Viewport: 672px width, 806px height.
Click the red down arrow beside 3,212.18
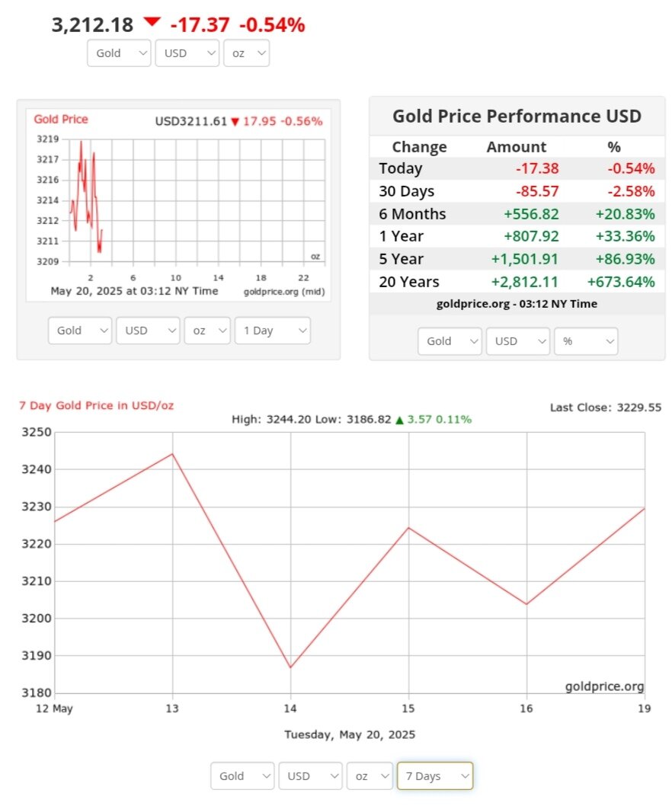pyautogui.click(x=152, y=22)
